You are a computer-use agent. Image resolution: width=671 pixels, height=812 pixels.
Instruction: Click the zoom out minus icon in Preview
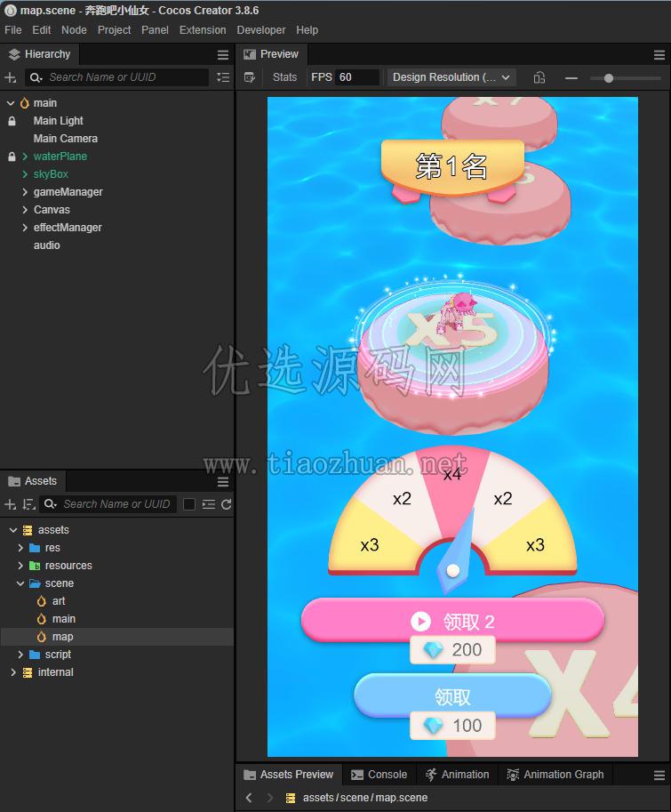571,78
